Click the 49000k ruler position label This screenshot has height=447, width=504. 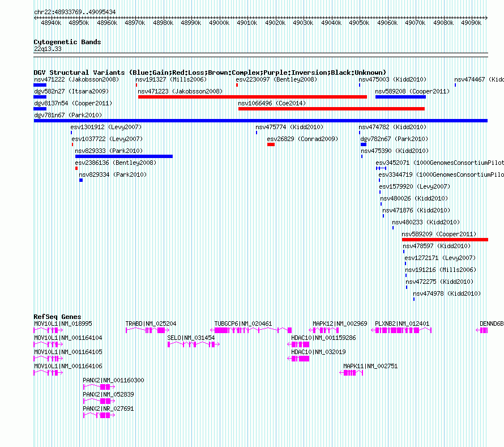(219, 23)
